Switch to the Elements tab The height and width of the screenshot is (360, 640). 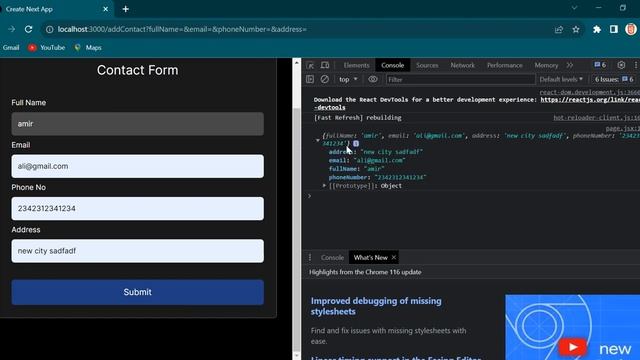click(356, 65)
